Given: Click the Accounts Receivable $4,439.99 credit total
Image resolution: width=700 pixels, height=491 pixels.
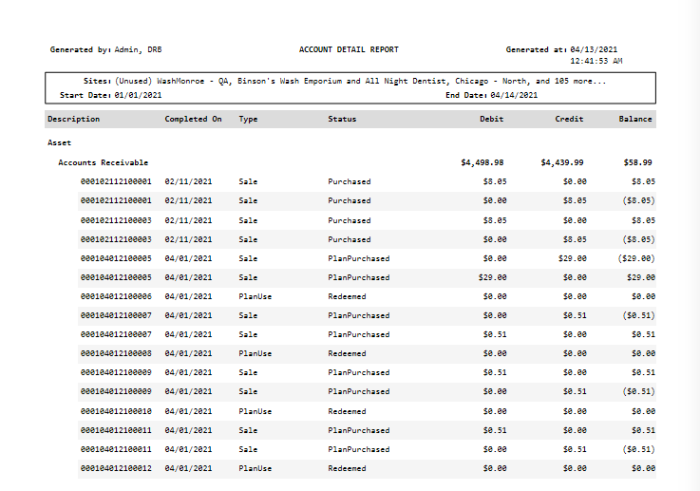Looking at the screenshot, I should (562, 162).
